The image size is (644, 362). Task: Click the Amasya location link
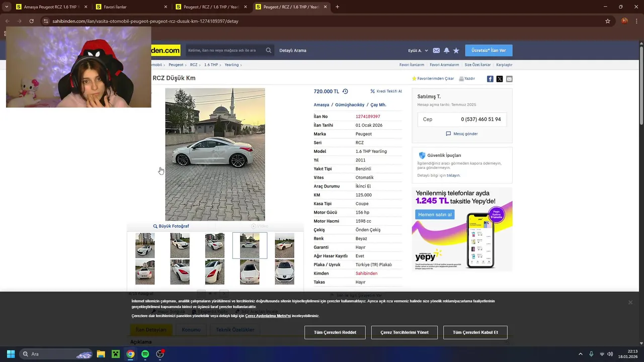321,105
